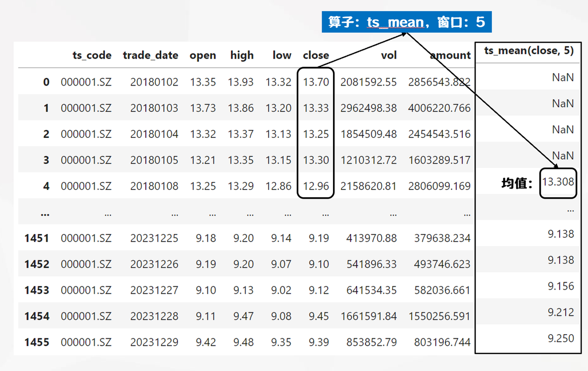
Task: Select row index 0
Action: click(46, 82)
